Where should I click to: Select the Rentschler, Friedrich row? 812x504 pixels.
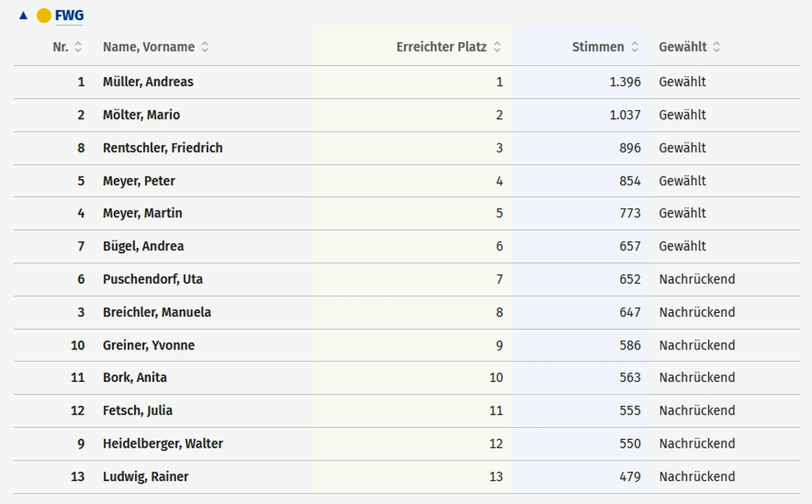407,148
